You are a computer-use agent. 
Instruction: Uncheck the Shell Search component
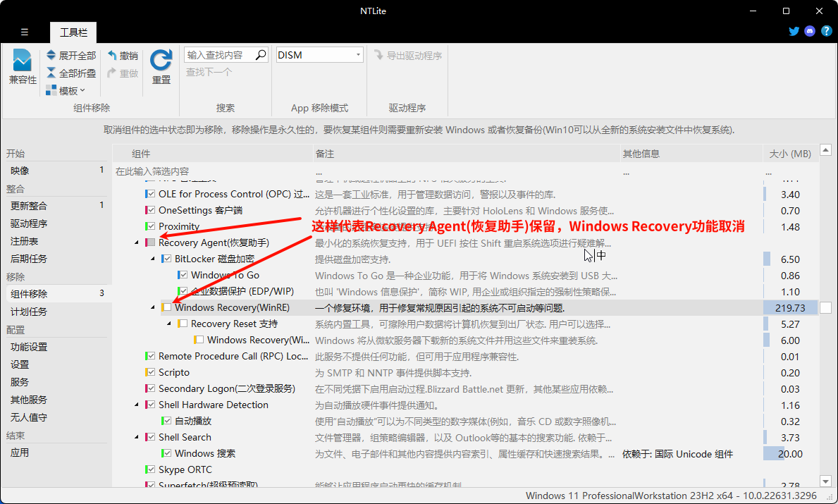tap(152, 436)
